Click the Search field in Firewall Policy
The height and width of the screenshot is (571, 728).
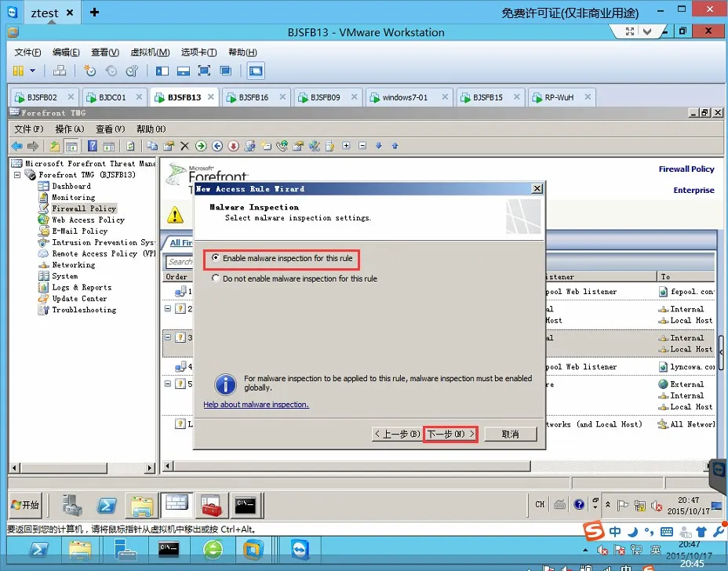click(x=179, y=262)
